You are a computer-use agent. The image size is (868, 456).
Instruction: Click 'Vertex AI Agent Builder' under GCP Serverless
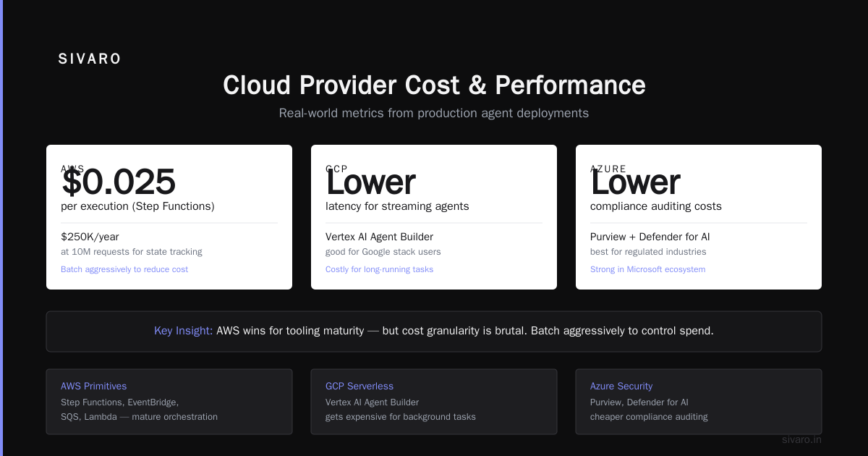372,402
